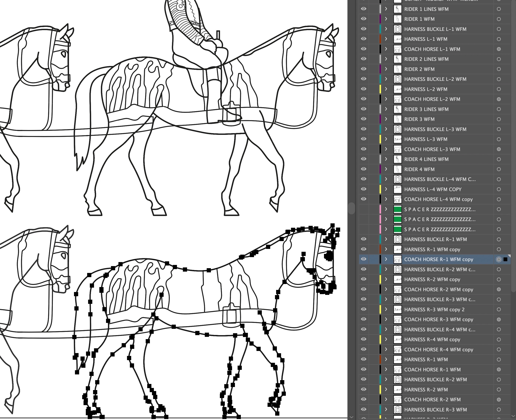This screenshot has height=420, width=516.
Task: Click target circle of RIDER 1 WFM layer
Action: point(499,19)
